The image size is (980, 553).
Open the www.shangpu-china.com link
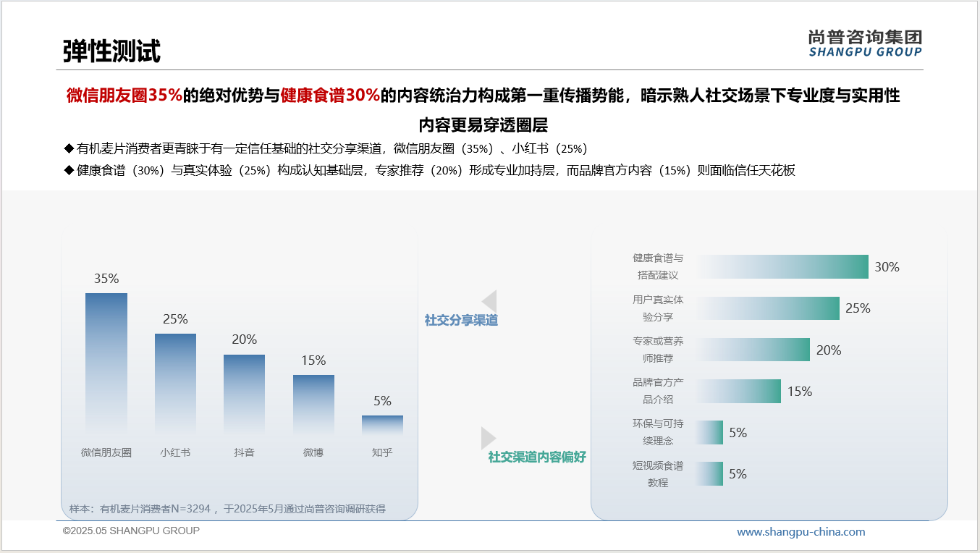pyautogui.click(x=801, y=532)
